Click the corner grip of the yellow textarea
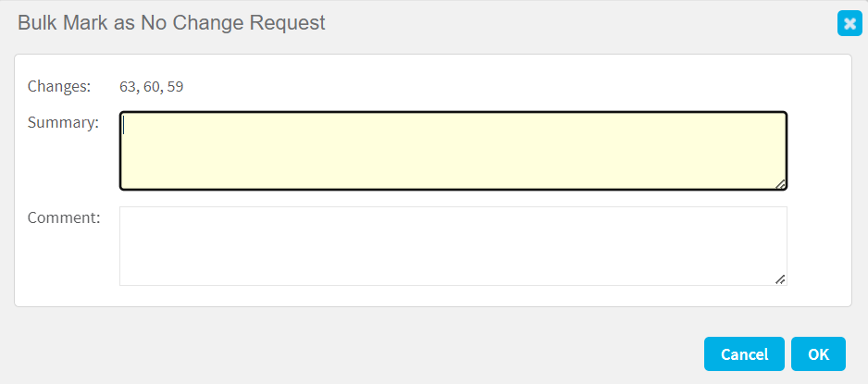The width and height of the screenshot is (868, 384). 780,184
